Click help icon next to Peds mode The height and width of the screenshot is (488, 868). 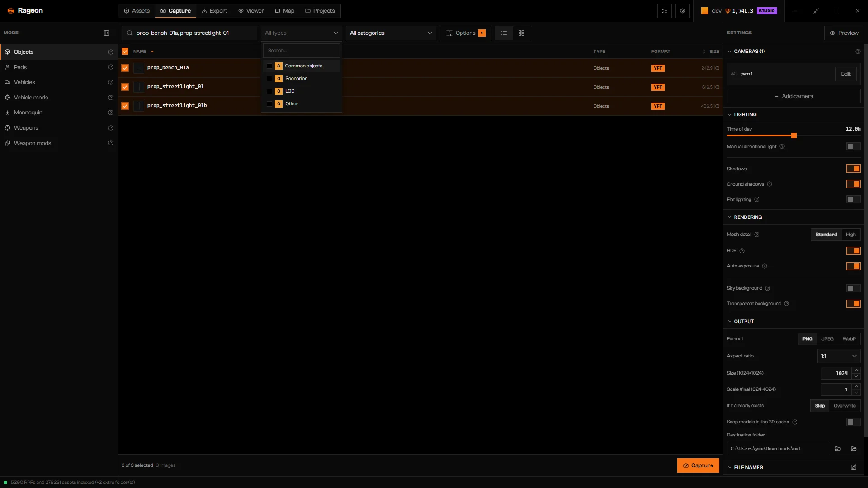(111, 67)
